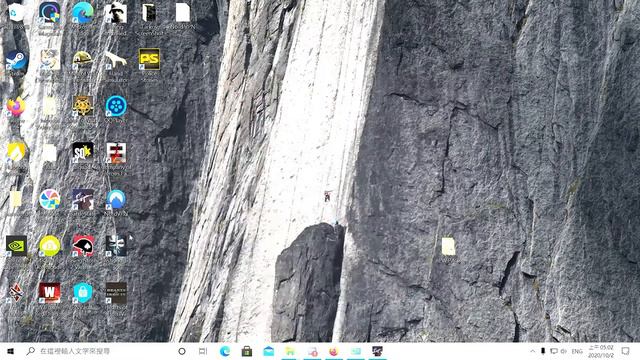
Task: Open the black spade helmet shortcut
Action: (83, 246)
